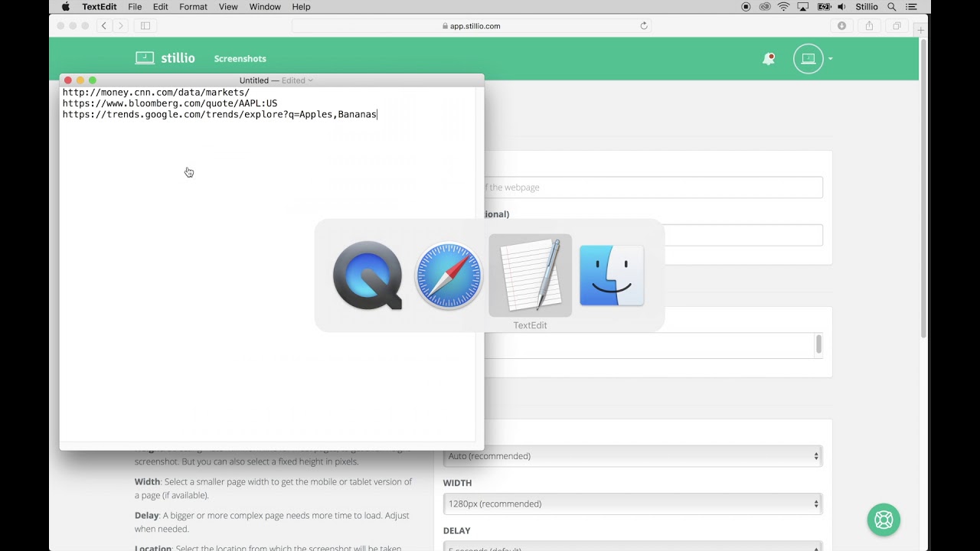This screenshot has width=980, height=551.
Task: Open battery status menu
Action: tap(825, 7)
